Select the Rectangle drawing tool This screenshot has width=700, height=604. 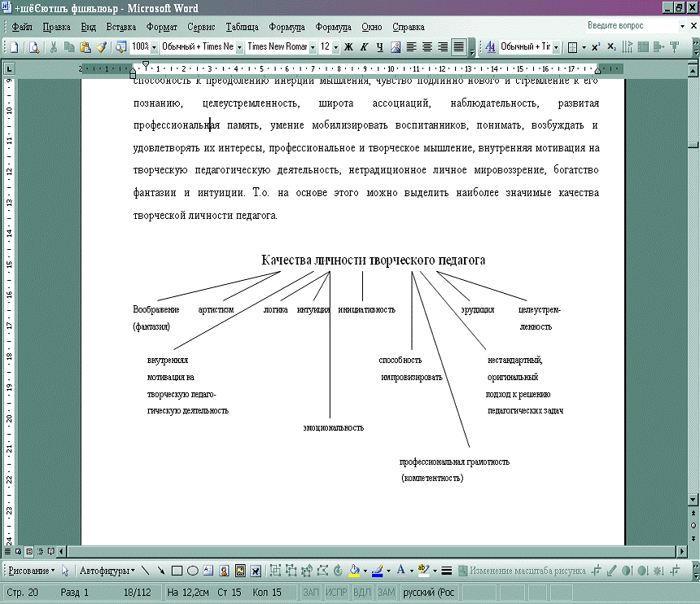[177, 571]
